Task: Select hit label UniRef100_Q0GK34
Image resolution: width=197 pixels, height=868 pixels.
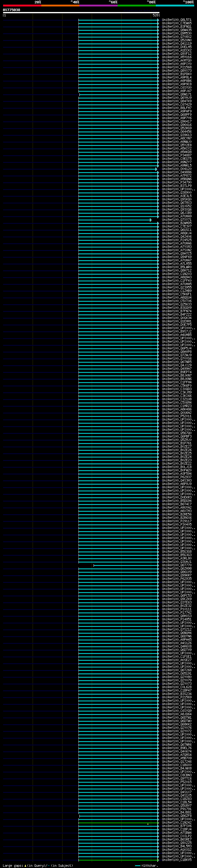Action: [176, 318]
